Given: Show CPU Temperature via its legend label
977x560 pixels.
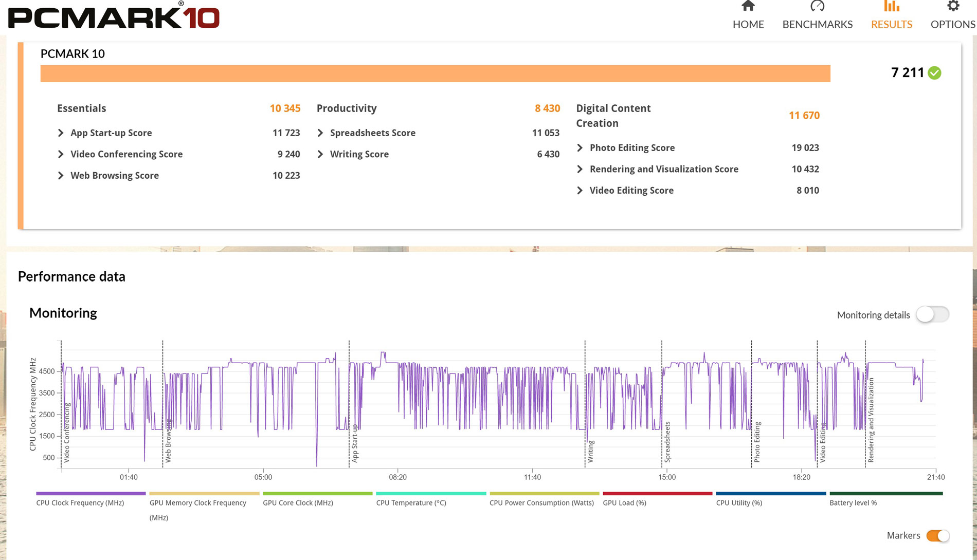Looking at the screenshot, I should click(411, 503).
